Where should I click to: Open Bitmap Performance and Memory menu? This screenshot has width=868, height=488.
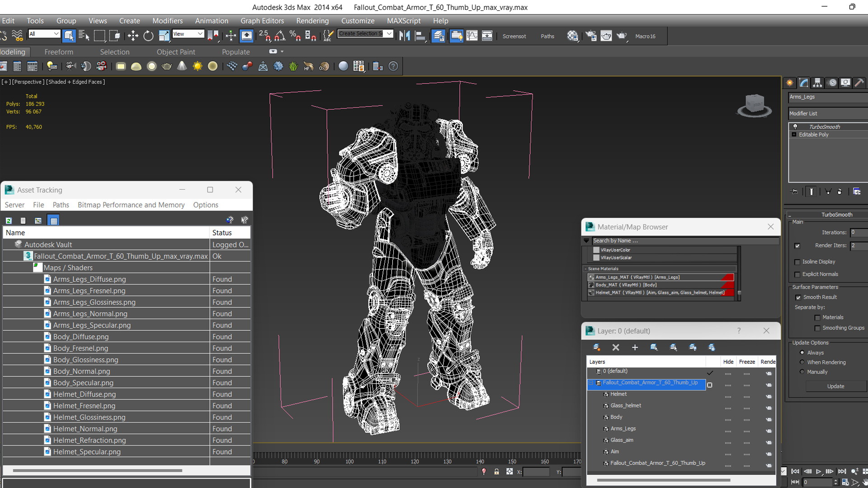(x=131, y=205)
